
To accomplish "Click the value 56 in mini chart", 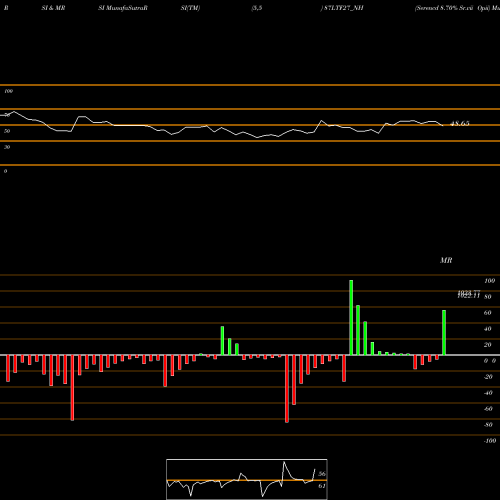I will [x=322, y=474].
